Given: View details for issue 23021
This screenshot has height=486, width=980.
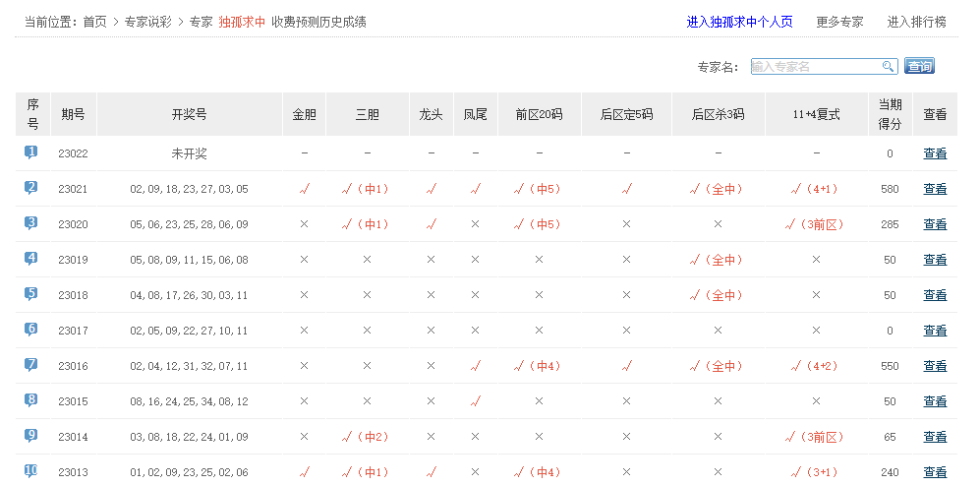Looking at the screenshot, I should coord(935,189).
